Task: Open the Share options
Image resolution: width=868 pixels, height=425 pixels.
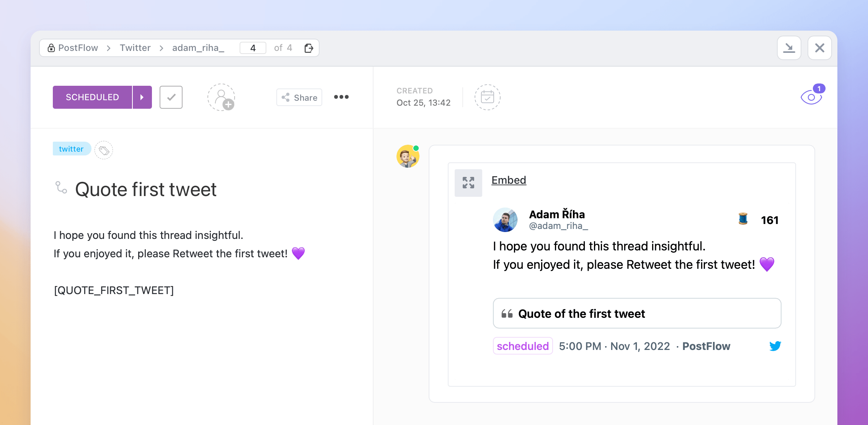Action: pyautogui.click(x=299, y=97)
